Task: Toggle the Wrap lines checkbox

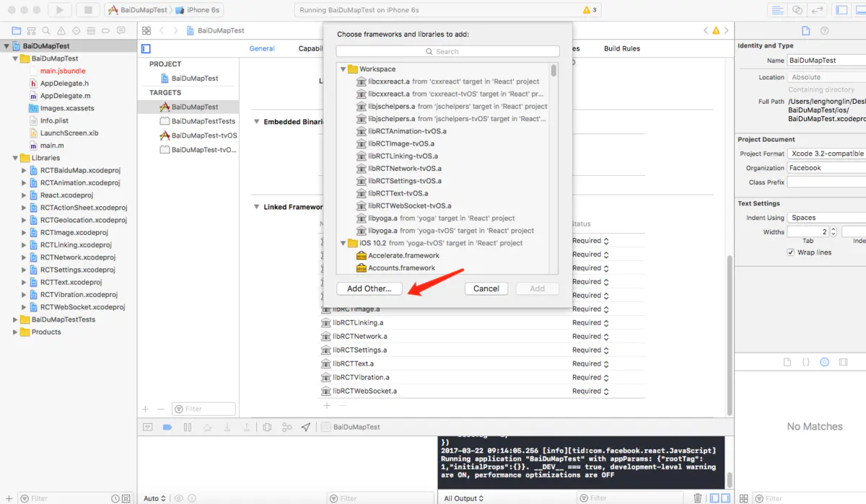Action: (x=791, y=252)
